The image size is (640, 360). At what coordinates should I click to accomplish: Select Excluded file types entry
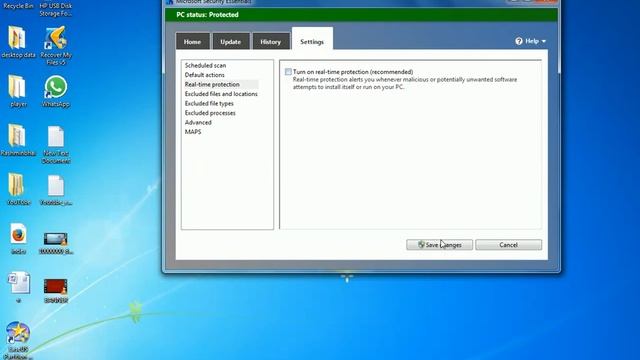(x=209, y=104)
